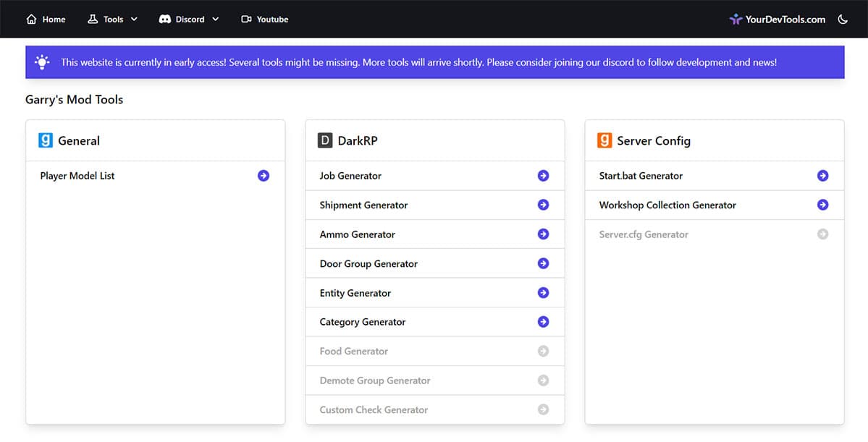This screenshot has width=868, height=442.
Task: Click the arrow next to Category Generator
Action: [543, 321]
